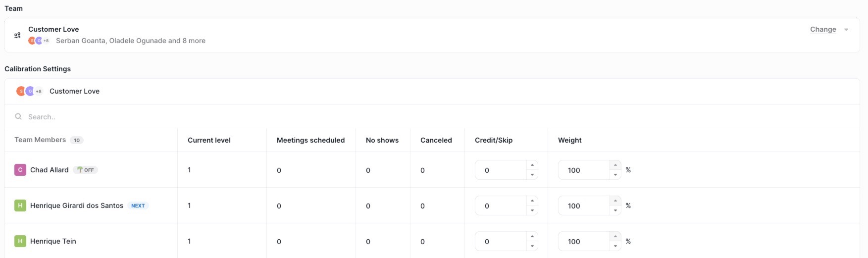Viewport: 868px width, 258px height.
Task: Click the dropdown arrow next to Change
Action: pos(846,30)
